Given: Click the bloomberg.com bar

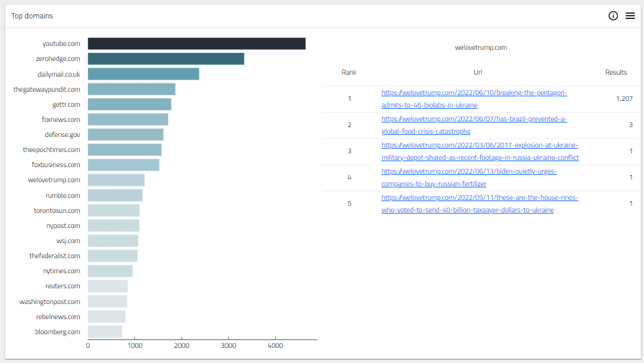Looking at the screenshot, I should [105, 332].
